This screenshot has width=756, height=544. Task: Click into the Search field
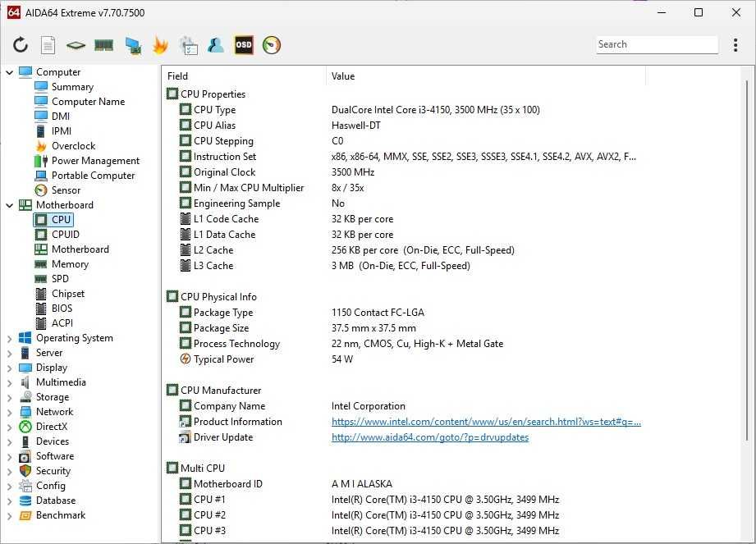657,44
